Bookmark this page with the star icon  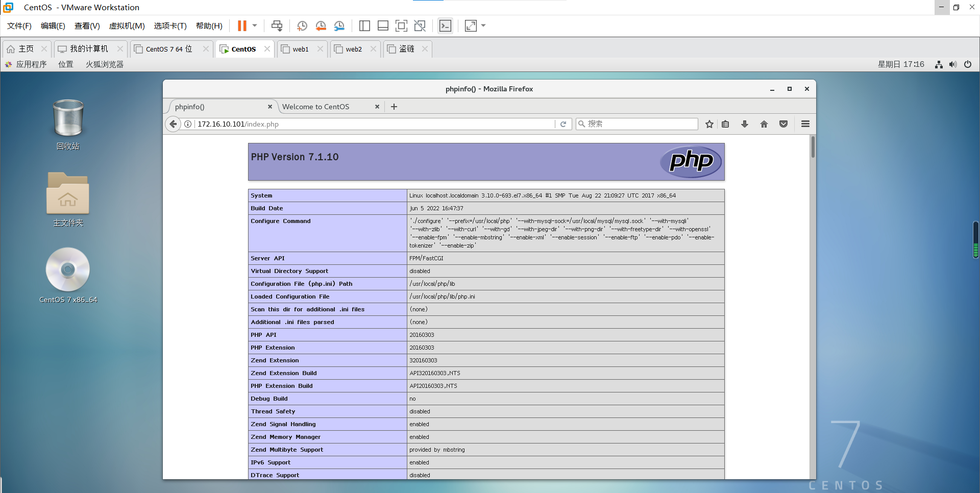[709, 124]
